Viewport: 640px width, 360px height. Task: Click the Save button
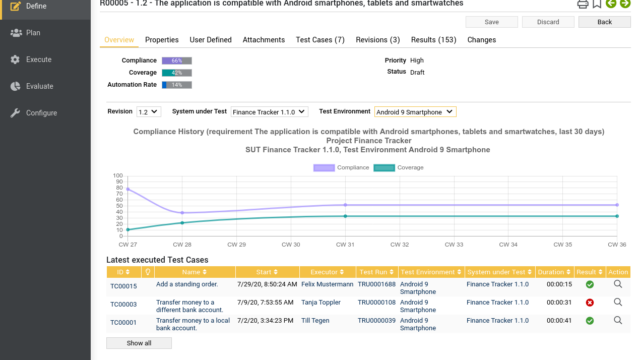coord(492,22)
